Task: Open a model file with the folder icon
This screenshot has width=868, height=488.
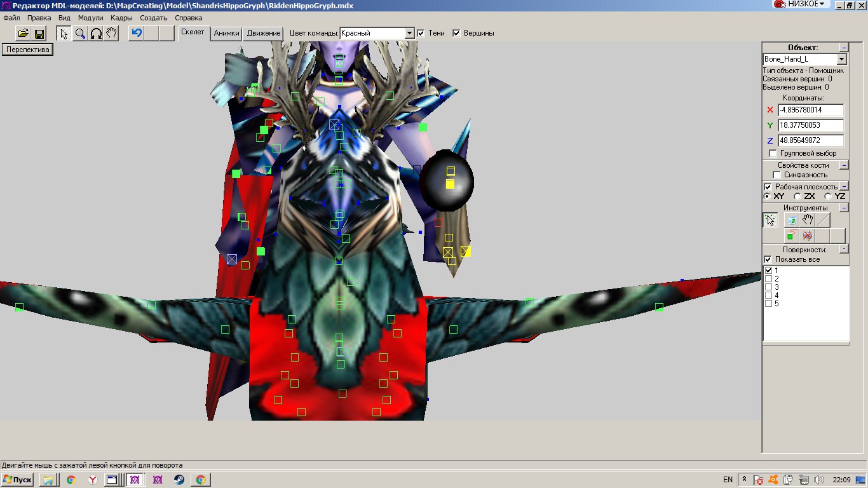Action: (24, 34)
